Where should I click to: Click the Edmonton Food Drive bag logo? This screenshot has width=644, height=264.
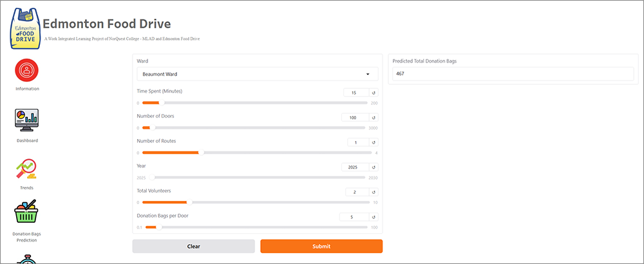(x=25, y=28)
